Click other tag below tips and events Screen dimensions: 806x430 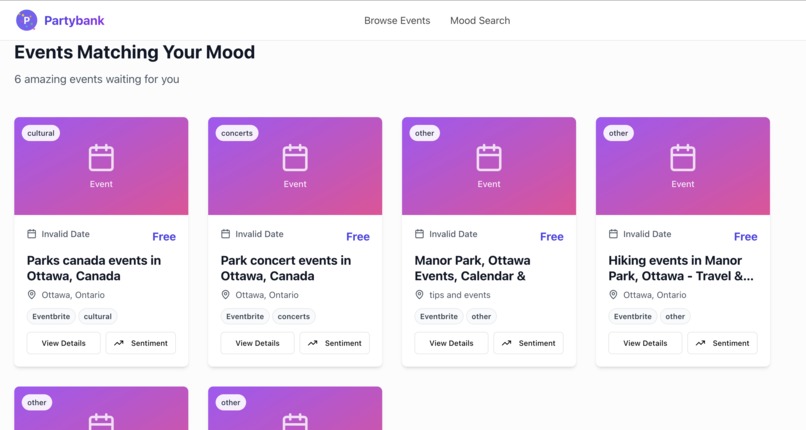481,316
